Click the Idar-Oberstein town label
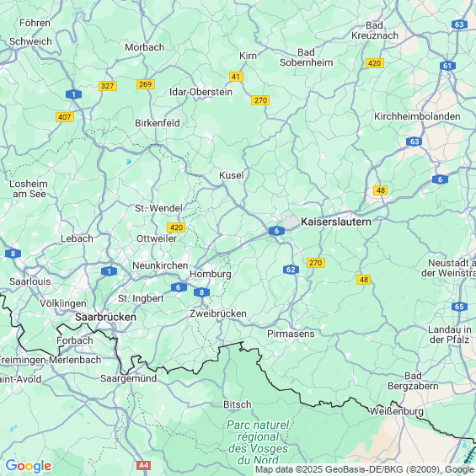Image resolution: width=476 pixels, height=476 pixels. (x=201, y=92)
